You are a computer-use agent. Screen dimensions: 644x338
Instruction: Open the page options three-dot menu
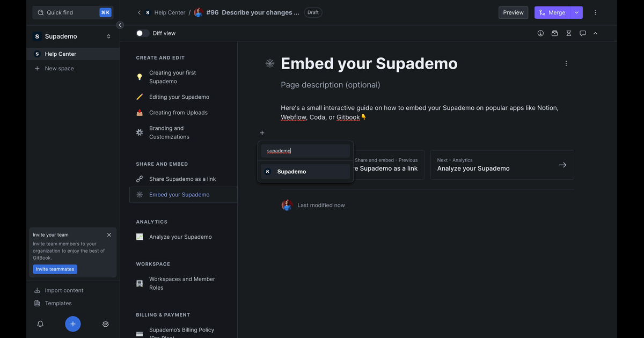(566, 63)
